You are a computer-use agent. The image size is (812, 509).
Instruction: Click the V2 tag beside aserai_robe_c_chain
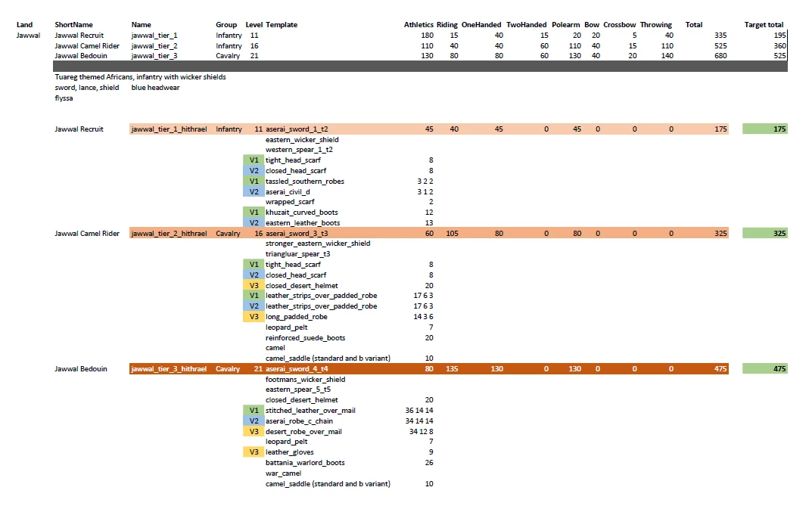(254, 421)
